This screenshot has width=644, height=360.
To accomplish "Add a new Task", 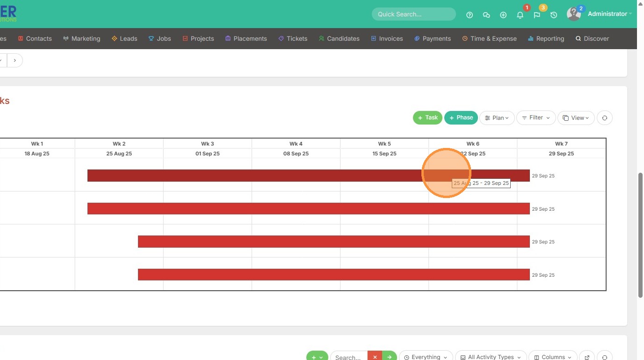I will pyautogui.click(x=427, y=118).
